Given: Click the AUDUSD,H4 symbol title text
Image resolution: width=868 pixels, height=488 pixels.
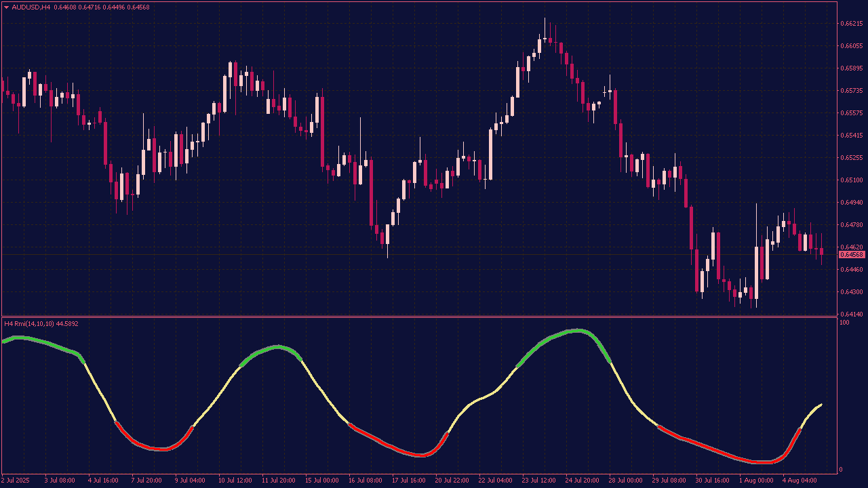Looking at the screenshot, I should click(x=31, y=7).
